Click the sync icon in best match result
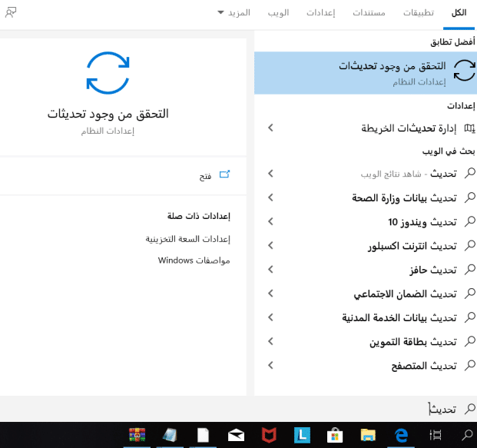Viewport: 477px width, 448px height. (x=464, y=70)
